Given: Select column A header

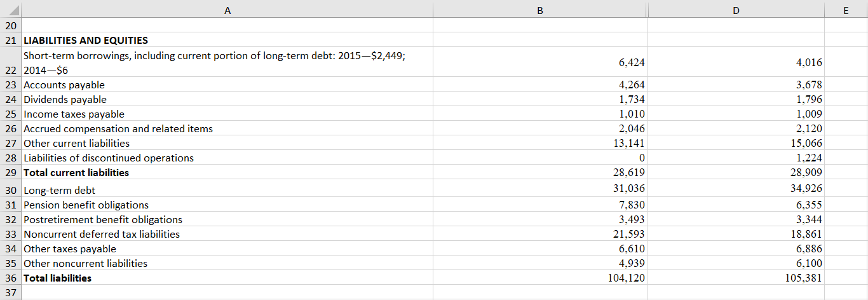Looking at the screenshot, I should 227,10.
